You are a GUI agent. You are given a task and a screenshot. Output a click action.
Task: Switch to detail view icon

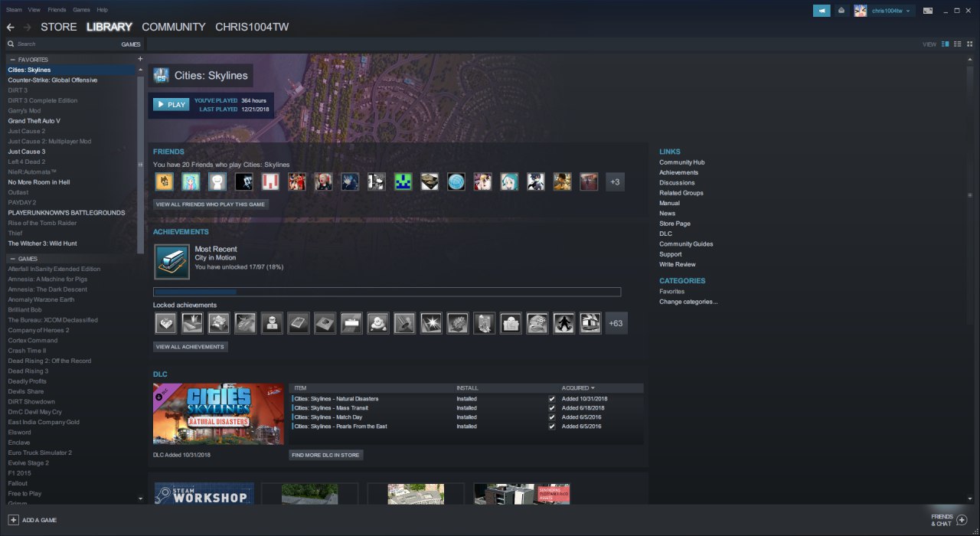pyautogui.click(x=946, y=44)
